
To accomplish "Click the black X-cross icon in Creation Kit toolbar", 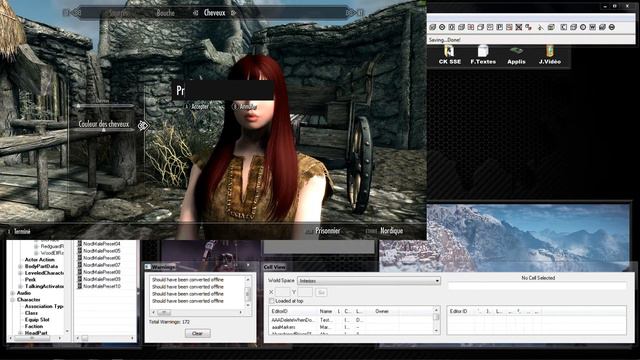I will point(518,27).
